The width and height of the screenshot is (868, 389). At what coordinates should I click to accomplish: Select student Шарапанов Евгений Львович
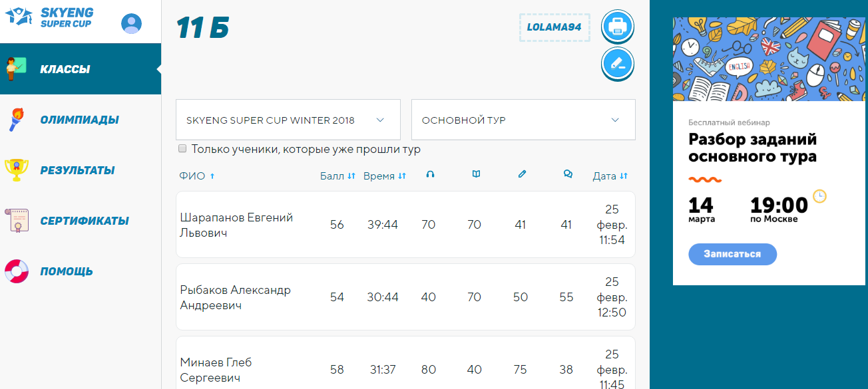[236, 225]
